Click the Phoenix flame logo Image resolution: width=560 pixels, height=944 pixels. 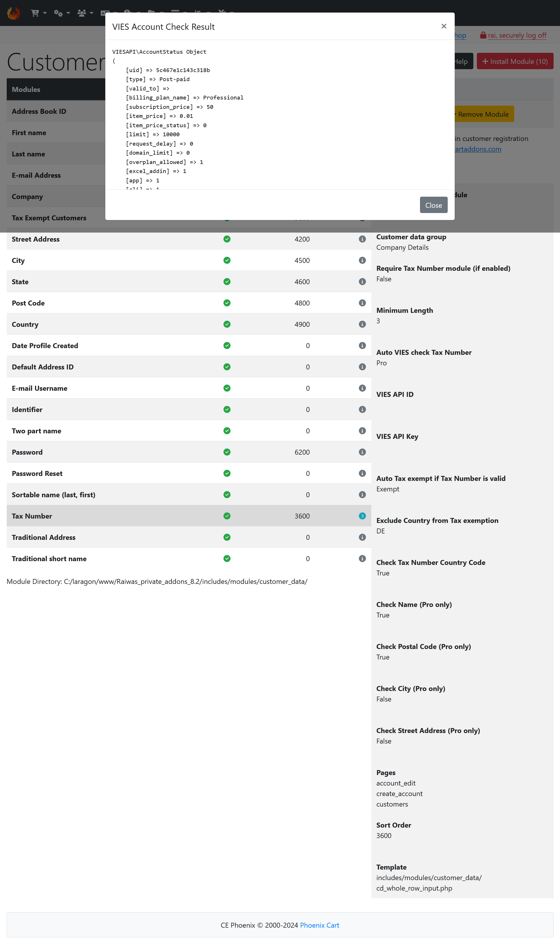pos(14,13)
